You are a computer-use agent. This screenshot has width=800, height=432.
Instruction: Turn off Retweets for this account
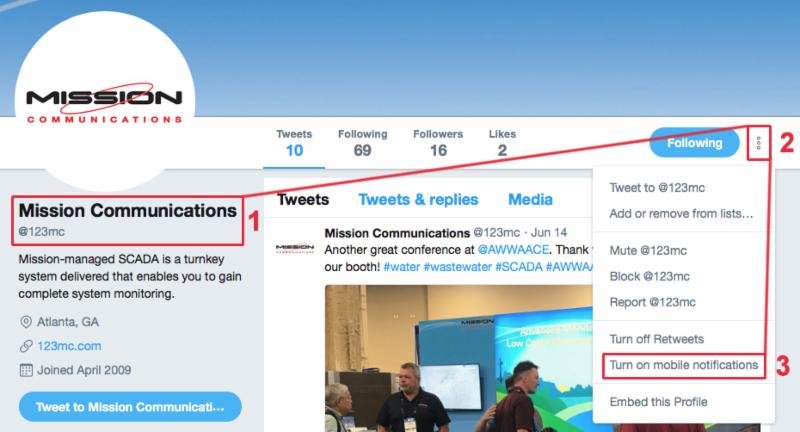tap(657, 339)
